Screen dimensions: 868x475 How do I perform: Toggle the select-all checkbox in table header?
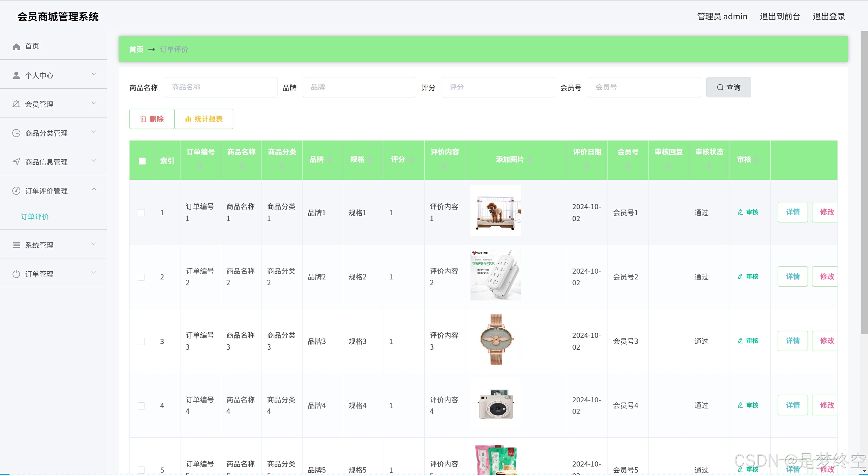pos(142,161)
